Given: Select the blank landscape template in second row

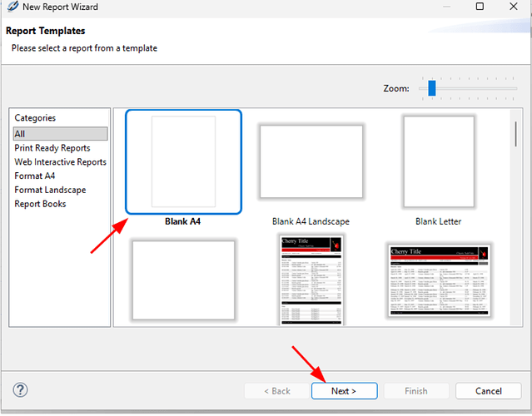Looking at the screenshot, I should (x=183, y=280).
